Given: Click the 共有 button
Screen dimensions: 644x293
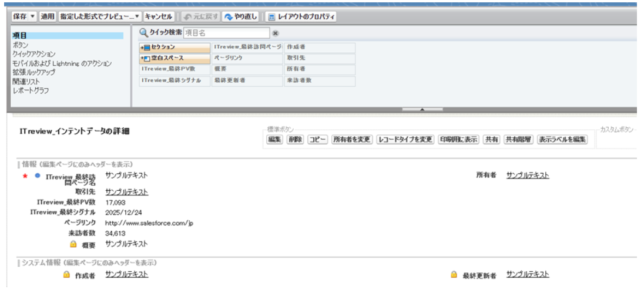Looking at the screenshot, I should [491, 140].
